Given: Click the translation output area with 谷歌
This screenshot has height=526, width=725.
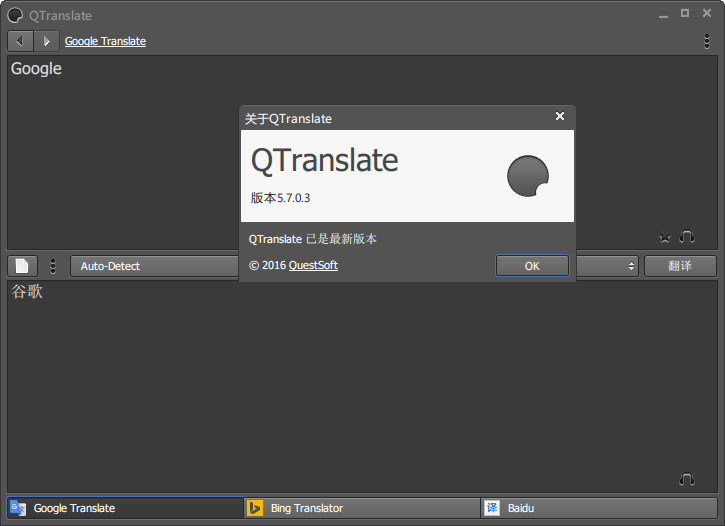Looking at the screenshot, I should (x=362, y=386).
